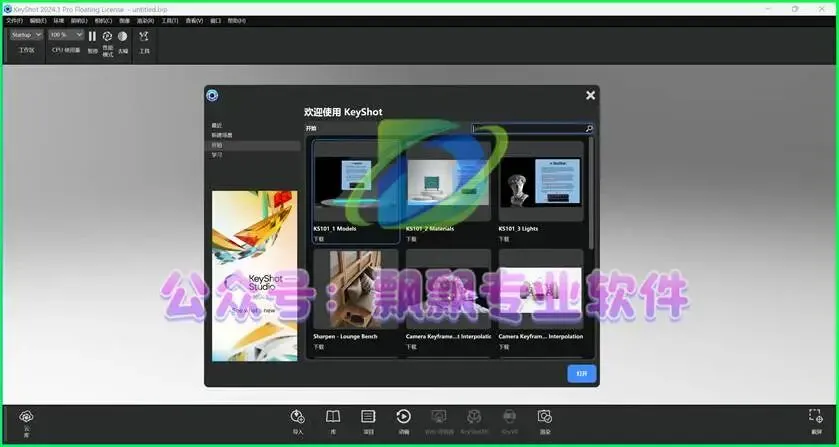This screenshot has width=839, height=447.
Task: Click download under Sharpen - Lounge Bench
Action: click(318, 347)
